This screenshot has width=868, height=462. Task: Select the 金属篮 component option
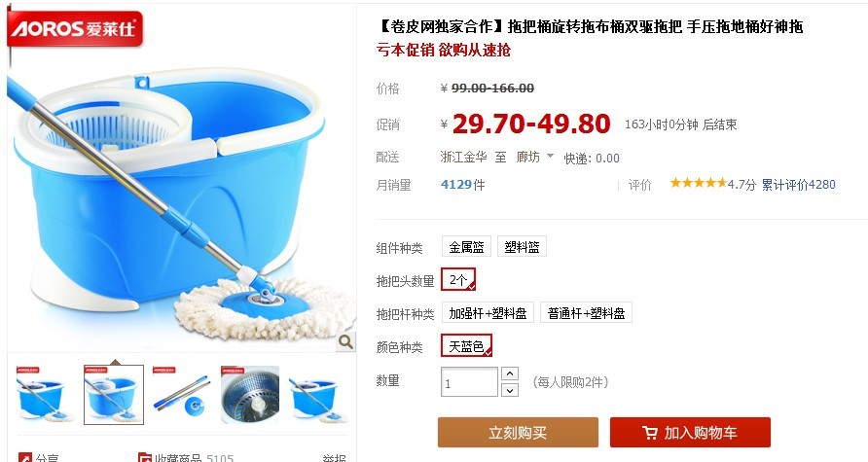tap(466, 247)
